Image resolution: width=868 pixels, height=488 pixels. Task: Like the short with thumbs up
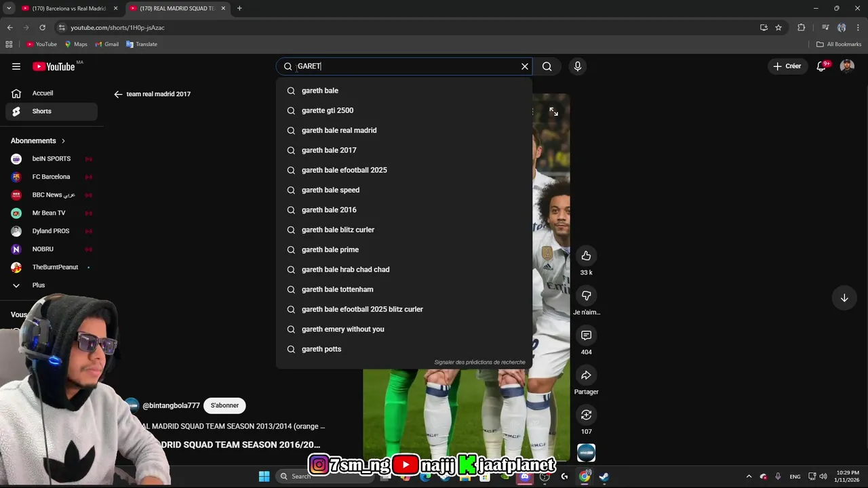tap(586, 256)
